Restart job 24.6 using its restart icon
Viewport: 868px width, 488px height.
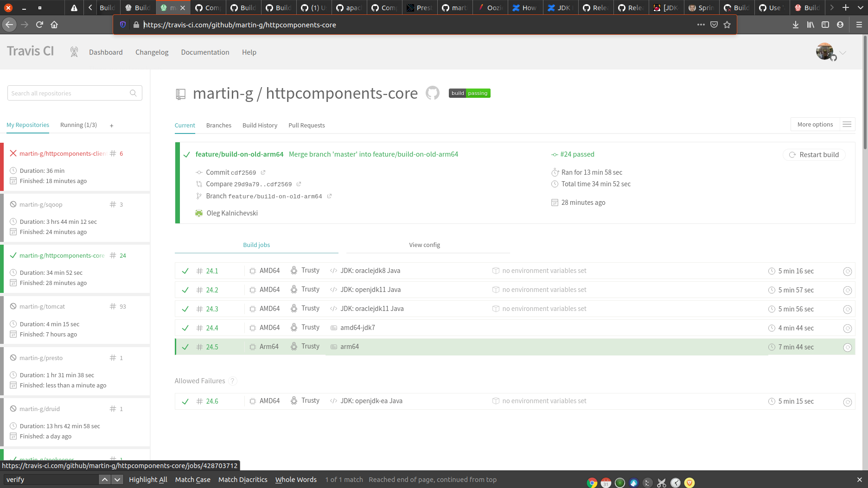click(x=847, y=402)
